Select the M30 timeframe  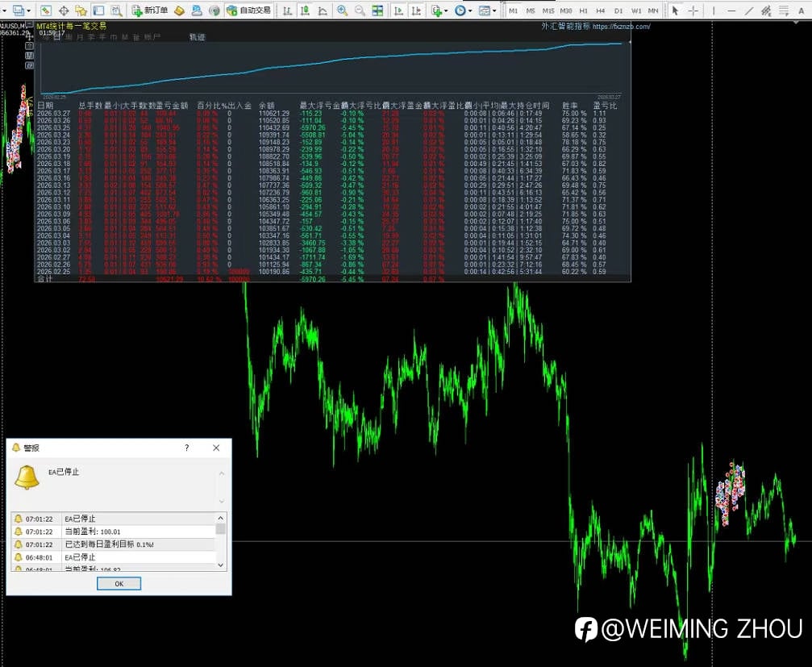[x=566, y=10]
